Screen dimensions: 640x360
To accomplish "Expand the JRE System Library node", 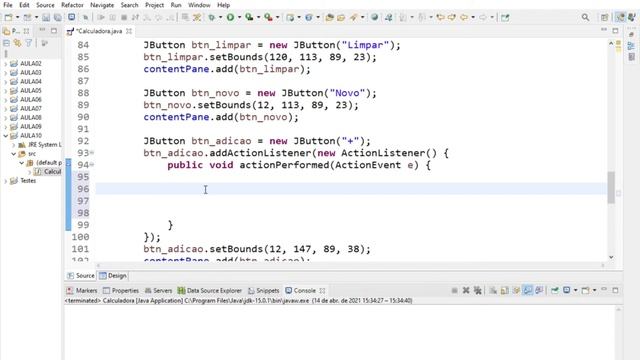I will point(13,145).
